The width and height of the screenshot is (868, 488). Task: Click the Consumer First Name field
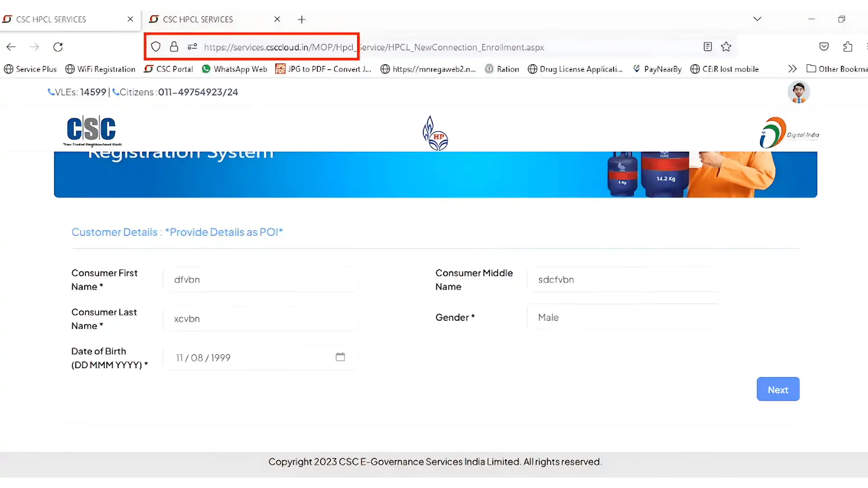coord(260,280)
